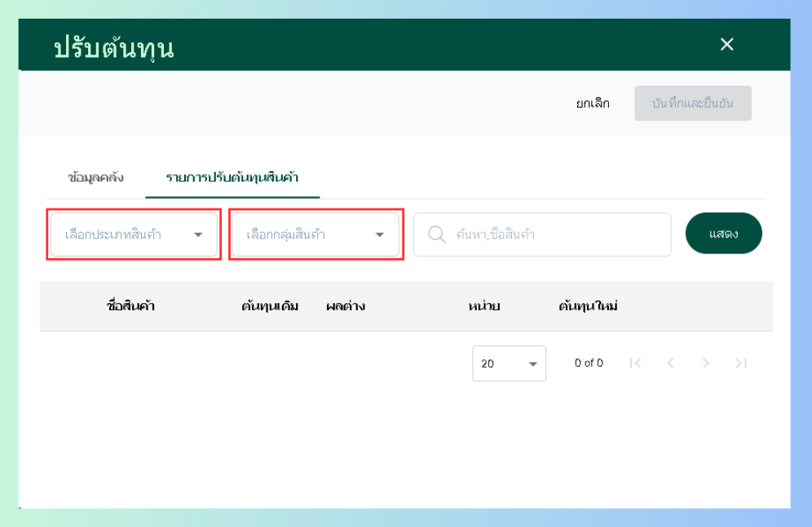The width and height of the screenshot is (812, 527).
Task: Click the หน่วย column header
Action: 483,306
